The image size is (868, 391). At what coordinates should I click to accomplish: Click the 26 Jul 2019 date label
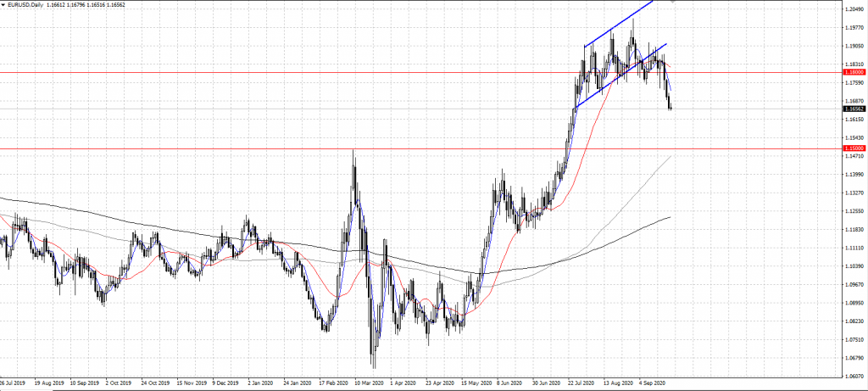point(14,383)
